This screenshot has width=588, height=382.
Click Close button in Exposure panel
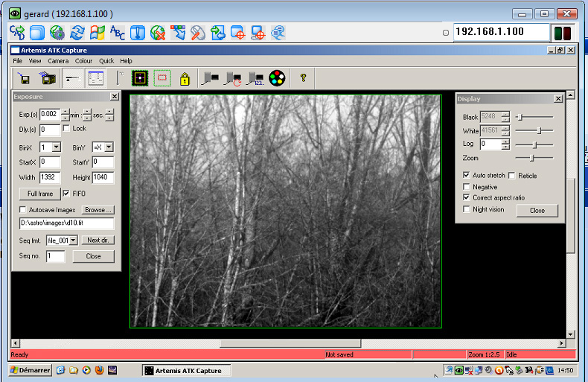pos(93,256)
